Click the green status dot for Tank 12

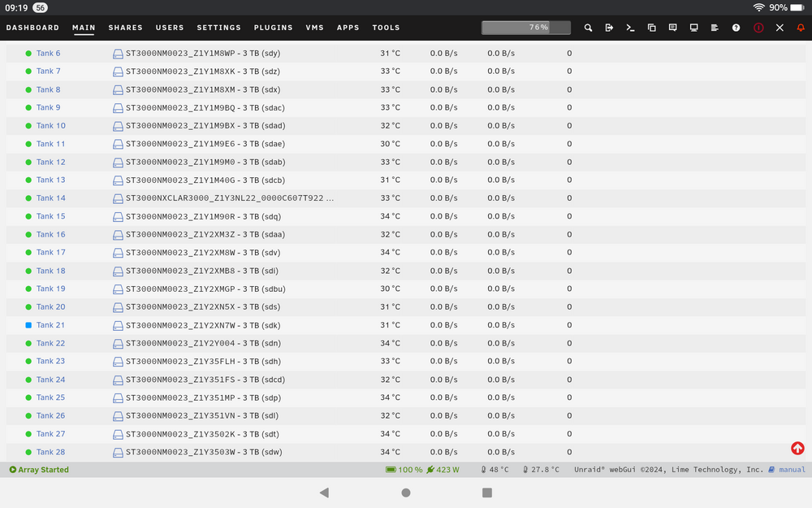point(28,162)
